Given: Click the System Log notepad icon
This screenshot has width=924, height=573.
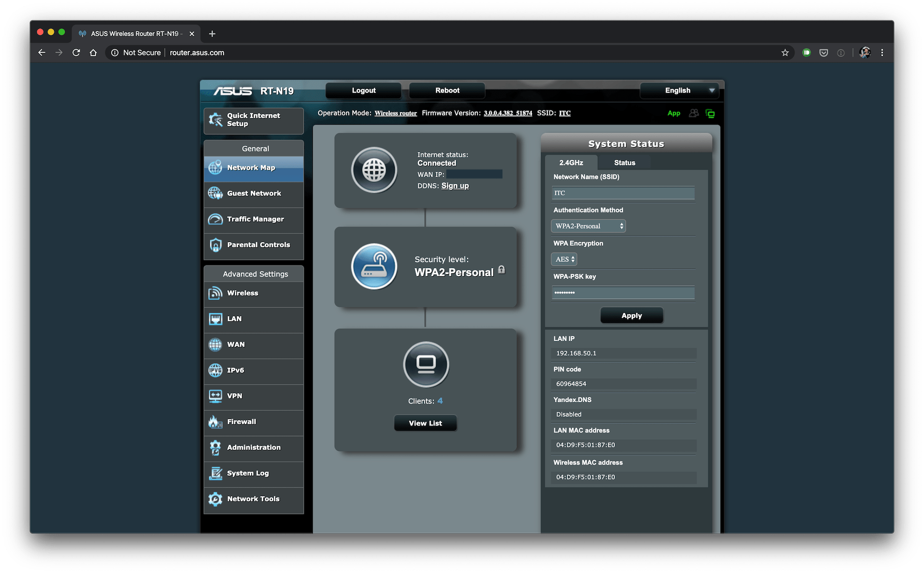Looking at the screenshot, I should click(x=215, y=473).
